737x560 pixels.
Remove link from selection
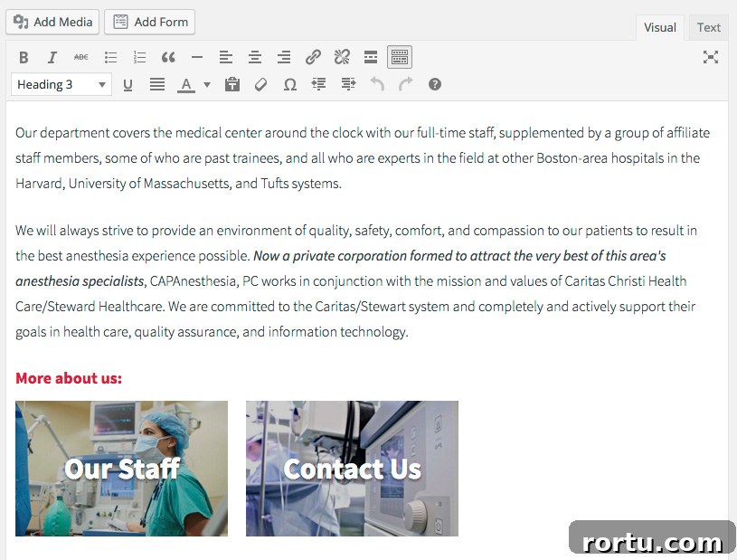pyautogui.click(x=342, y=57)
